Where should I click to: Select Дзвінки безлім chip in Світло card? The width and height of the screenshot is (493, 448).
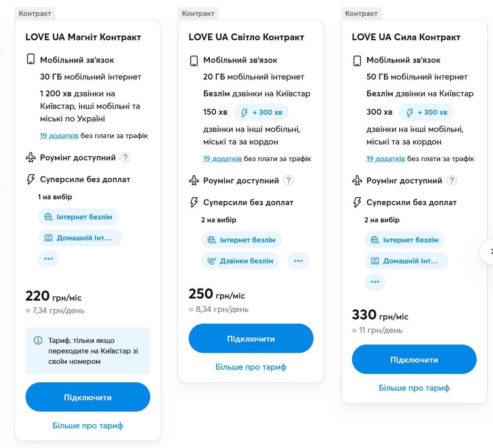[x=240, y=261]
